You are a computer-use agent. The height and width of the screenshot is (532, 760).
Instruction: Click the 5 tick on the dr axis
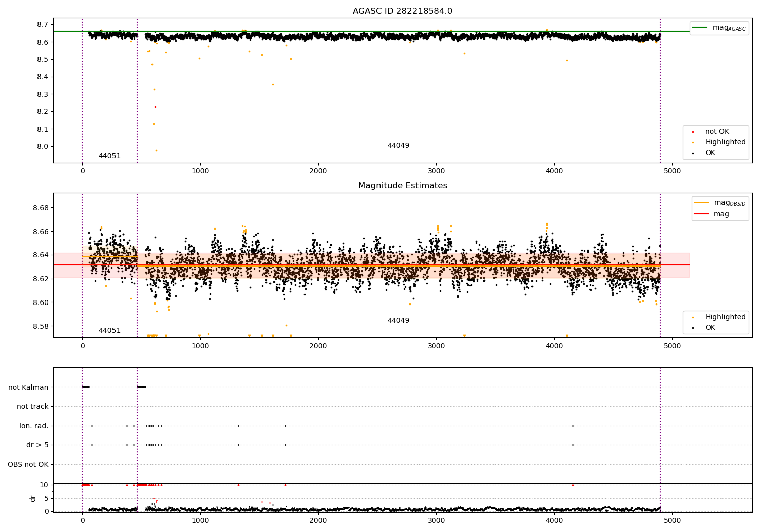point(46,499)
